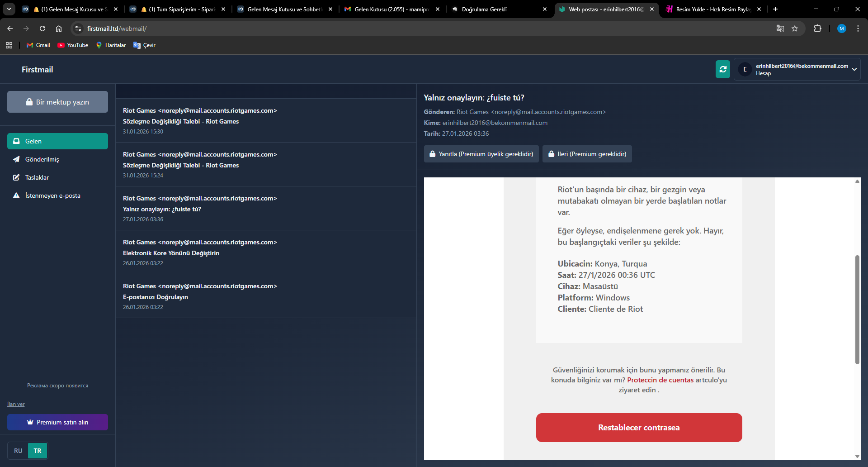The height and width of the screenshot is (467, 868).
Task: Open the Gmail bookmark
Action: [x=38, y=45]
